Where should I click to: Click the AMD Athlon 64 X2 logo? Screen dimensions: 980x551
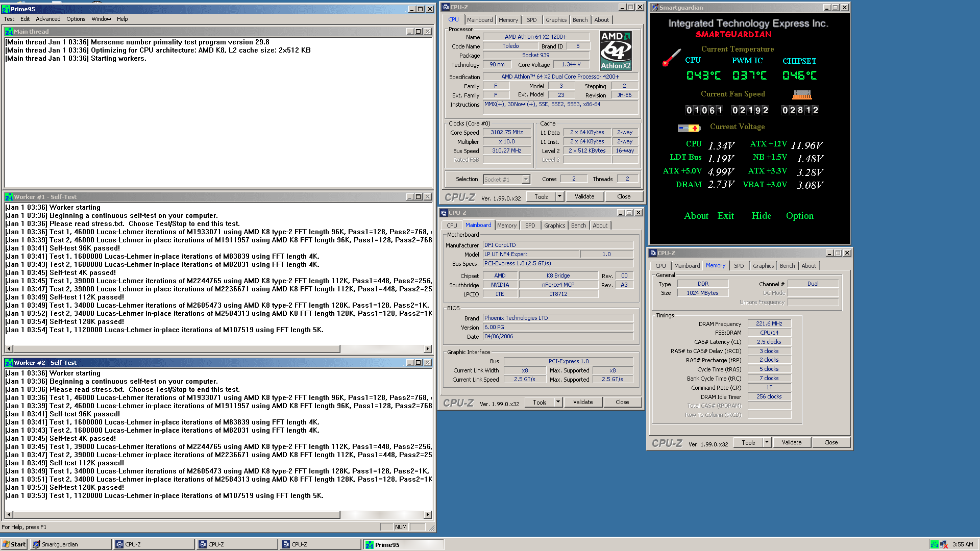click(x=616, y=51)
